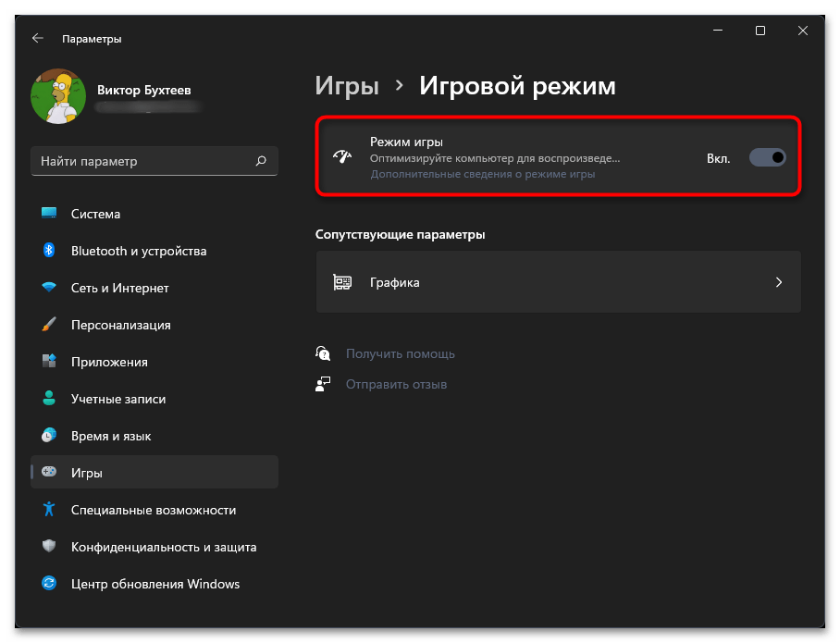Viewport: 840px width, 643px height.
Task: Click the Wi-Fi network icon
Action: (x=49, y=287)
